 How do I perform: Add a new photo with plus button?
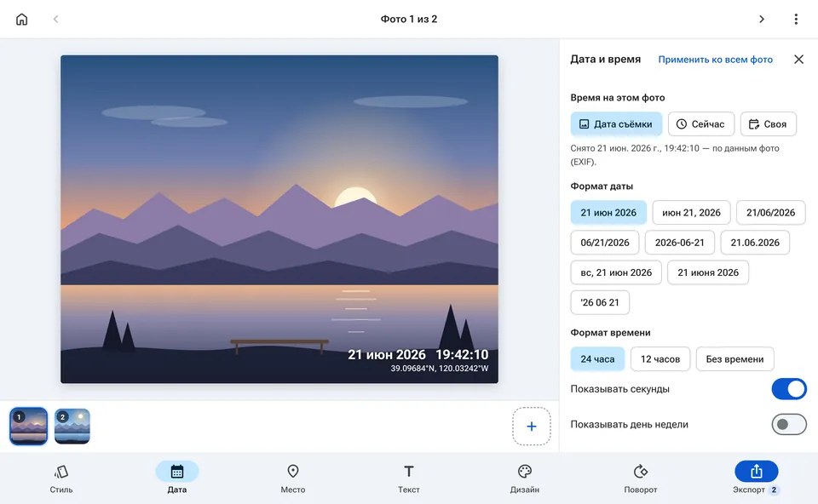[x=531, y=427]
